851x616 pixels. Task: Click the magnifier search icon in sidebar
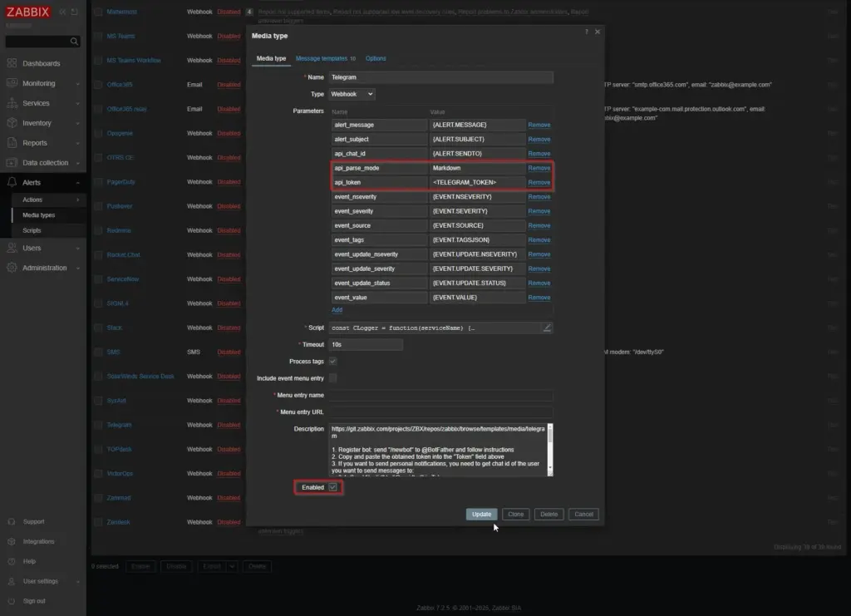(74, 42)
